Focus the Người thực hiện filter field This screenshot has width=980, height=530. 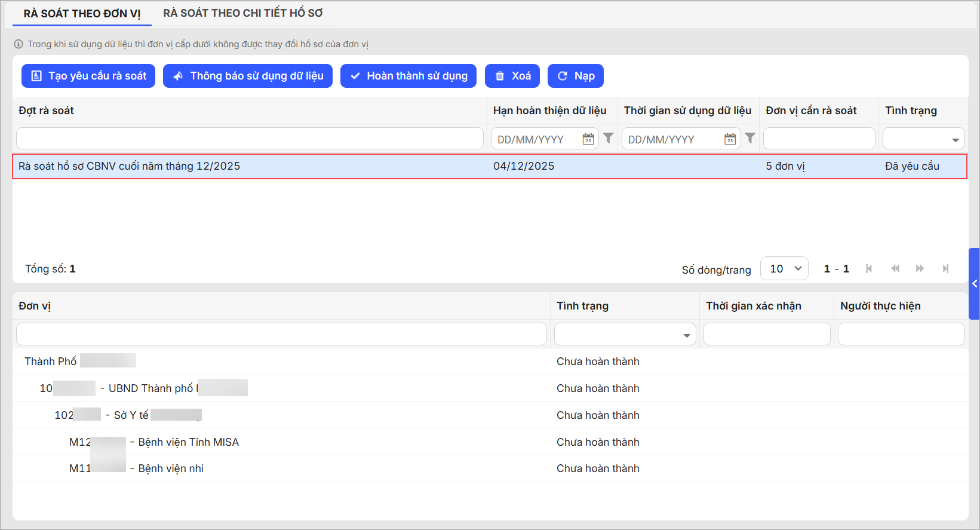(901, 334)
